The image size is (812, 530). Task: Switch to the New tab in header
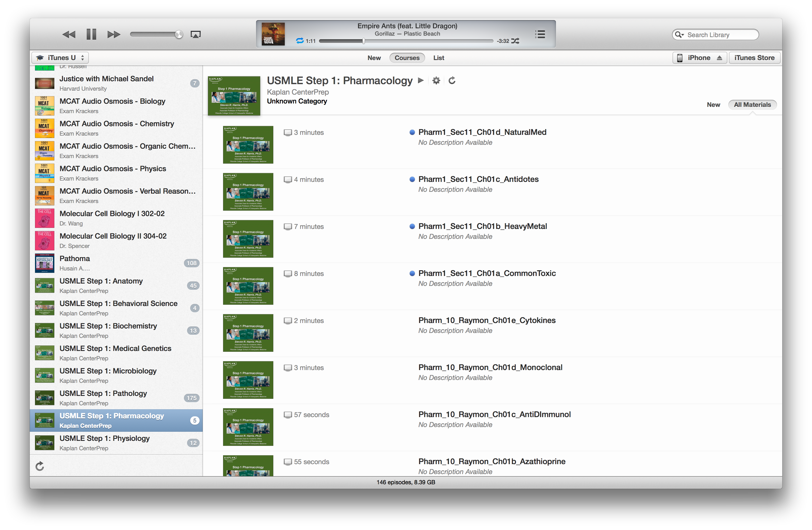coord(374,58)
